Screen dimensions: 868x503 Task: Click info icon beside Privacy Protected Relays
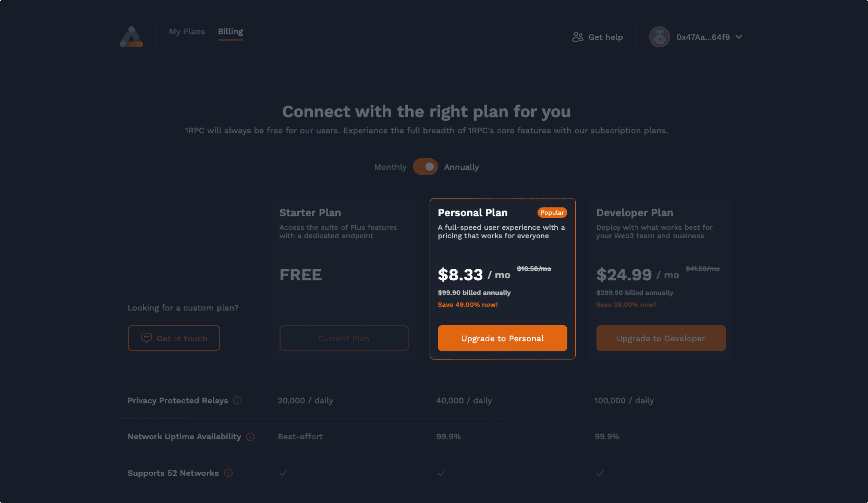tap(237, 400)
